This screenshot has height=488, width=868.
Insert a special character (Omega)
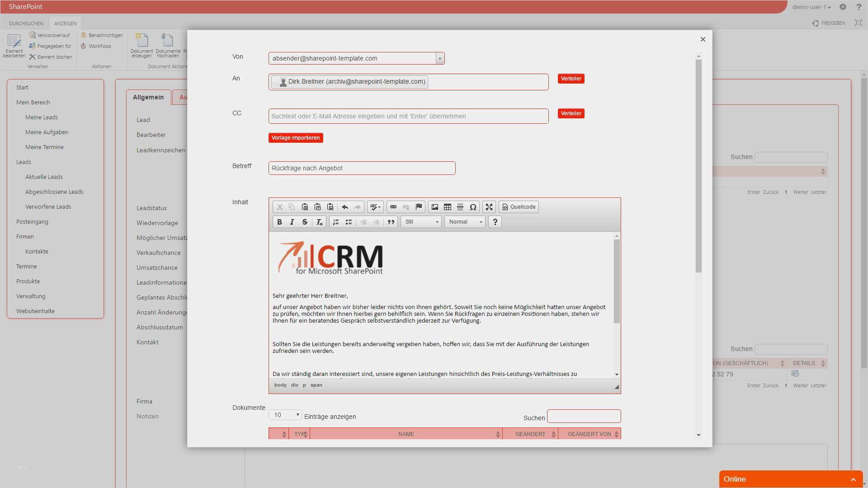(x=473, y=207)
